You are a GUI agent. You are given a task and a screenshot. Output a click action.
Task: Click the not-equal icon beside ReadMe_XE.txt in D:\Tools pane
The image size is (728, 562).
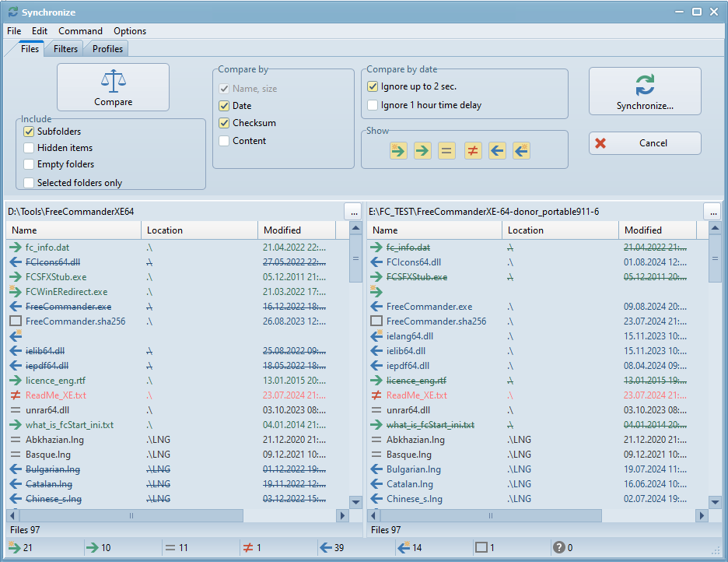click(x=16, y=395)
